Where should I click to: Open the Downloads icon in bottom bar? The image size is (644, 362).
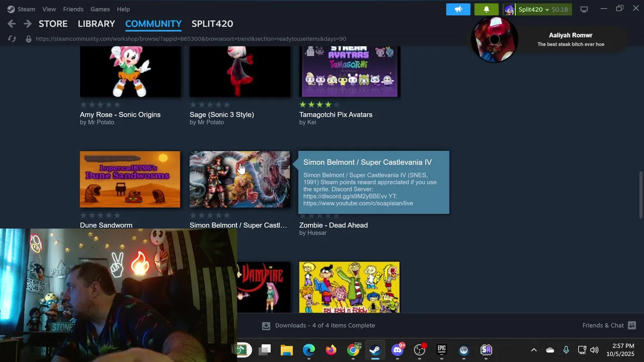click(266, 325)
